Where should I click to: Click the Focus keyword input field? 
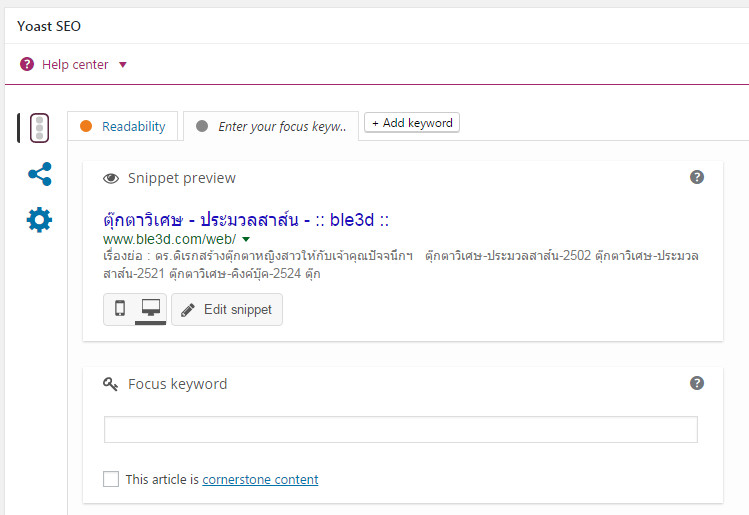401,429
